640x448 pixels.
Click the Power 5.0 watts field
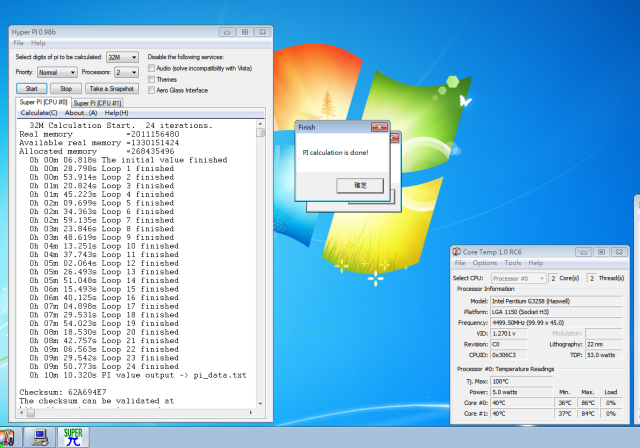click(522, 392)
